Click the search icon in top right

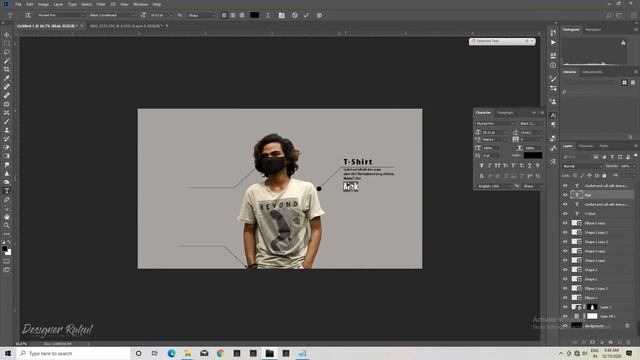click(609, 15)
